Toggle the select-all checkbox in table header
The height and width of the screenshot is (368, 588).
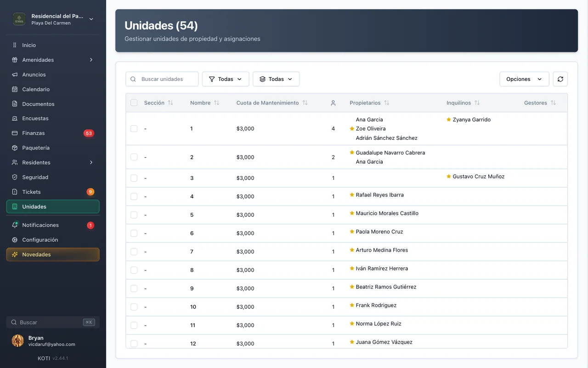[x=134, y=103]
